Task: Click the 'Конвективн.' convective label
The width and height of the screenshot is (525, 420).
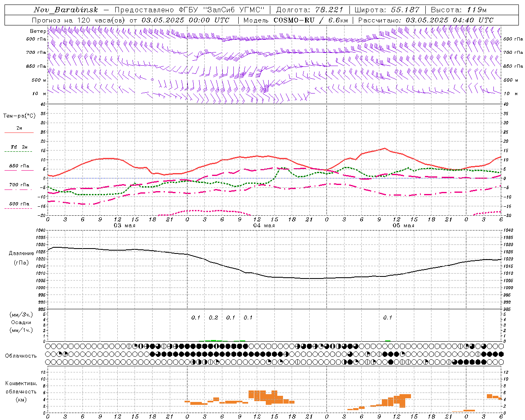Action: (x=21, y=383)
